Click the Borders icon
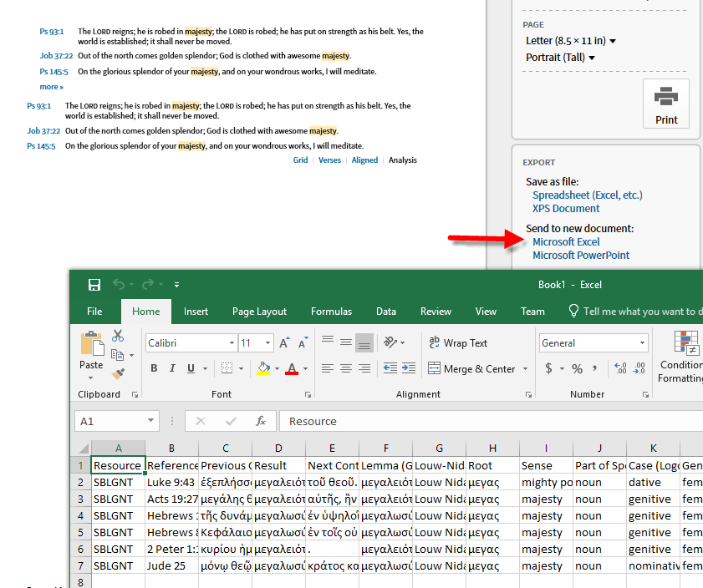The width and height of the screenshot is (703, 588). [x=227, y=368]
